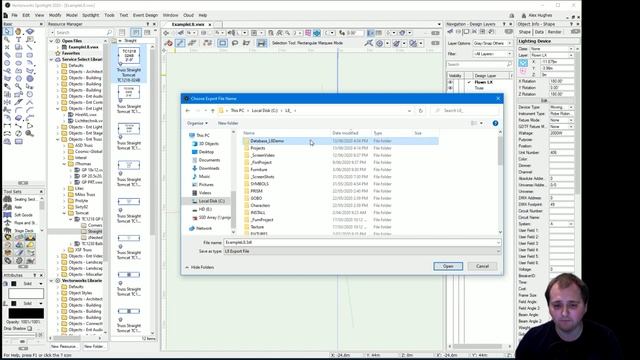
Task: Select the Circle tool in Basic palette
Action: pyautogui.click(x=7, y=63)
